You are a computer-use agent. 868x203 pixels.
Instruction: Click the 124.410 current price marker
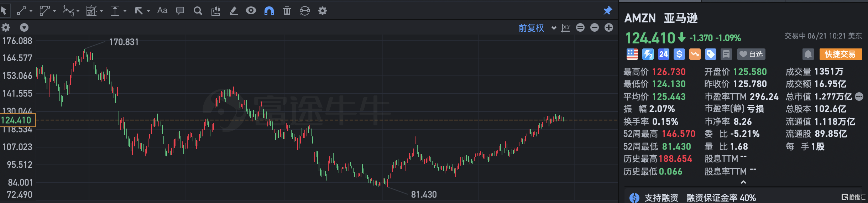pos(17,120)
